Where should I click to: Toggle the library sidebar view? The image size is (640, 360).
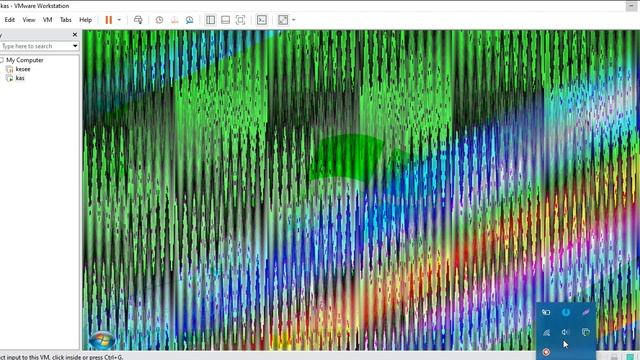pos(210,20)
